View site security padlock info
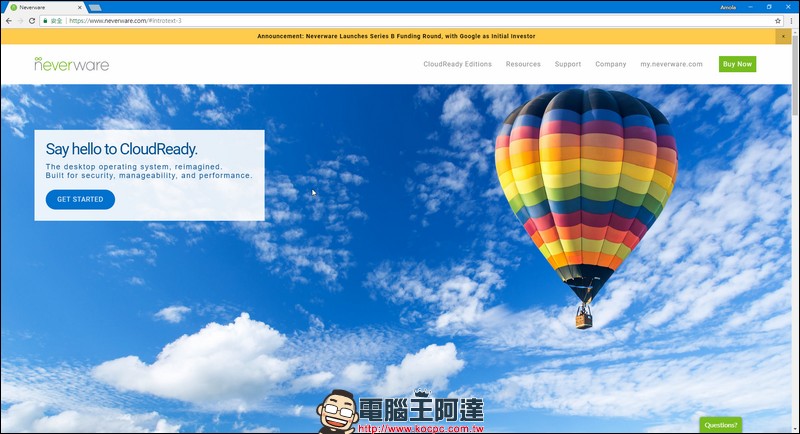Viewport: 800px width, 434px height. click(45, 21)
